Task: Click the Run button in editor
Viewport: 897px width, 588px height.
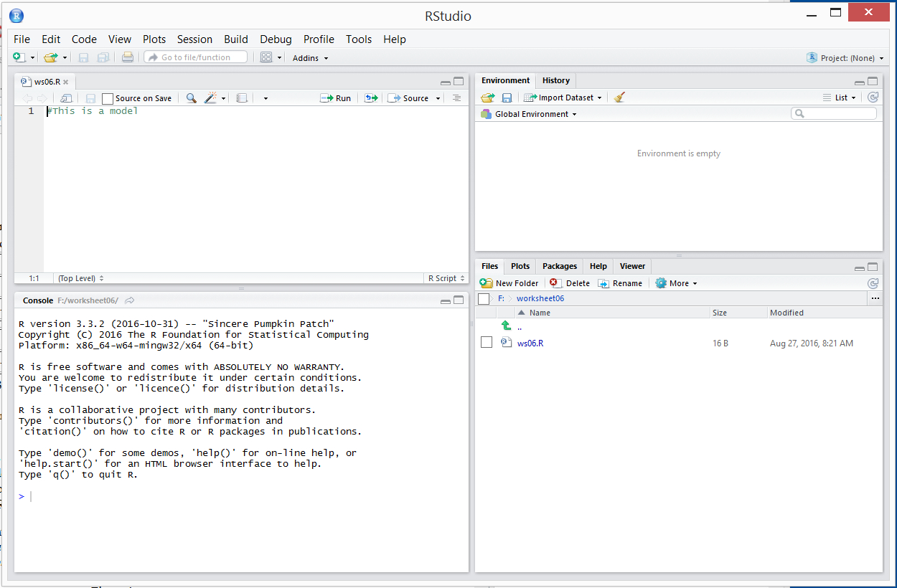Action: coord(336,98)
